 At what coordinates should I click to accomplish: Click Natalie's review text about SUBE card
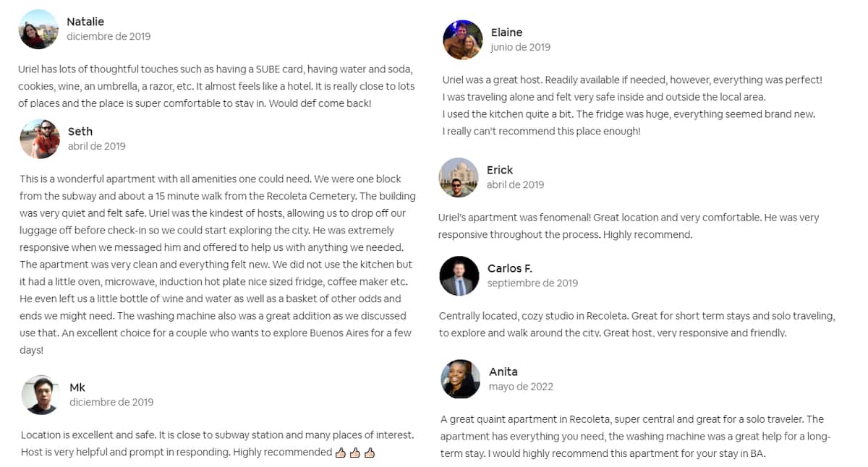[x=216, y=86]
